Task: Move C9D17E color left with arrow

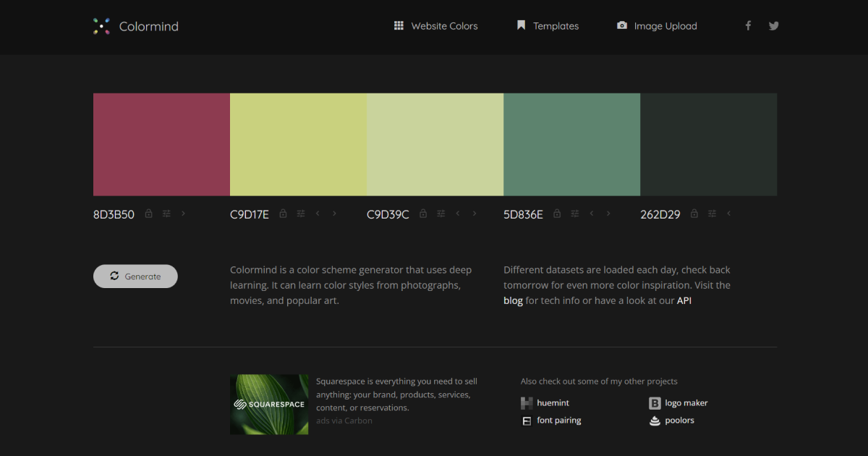Action: 318,214
